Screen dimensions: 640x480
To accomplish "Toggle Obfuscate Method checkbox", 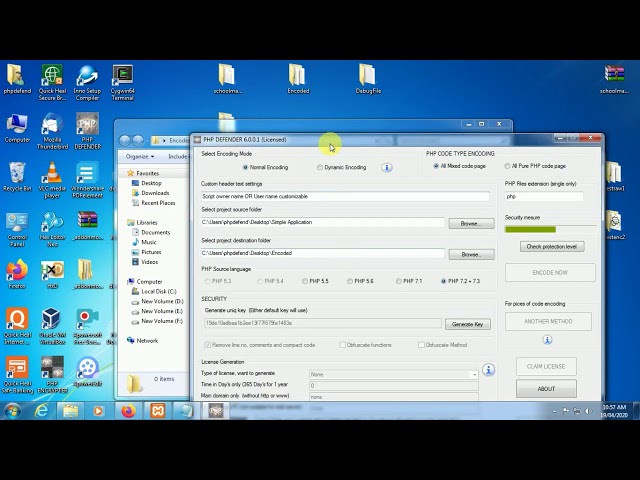I will click(x=421, y=345).
